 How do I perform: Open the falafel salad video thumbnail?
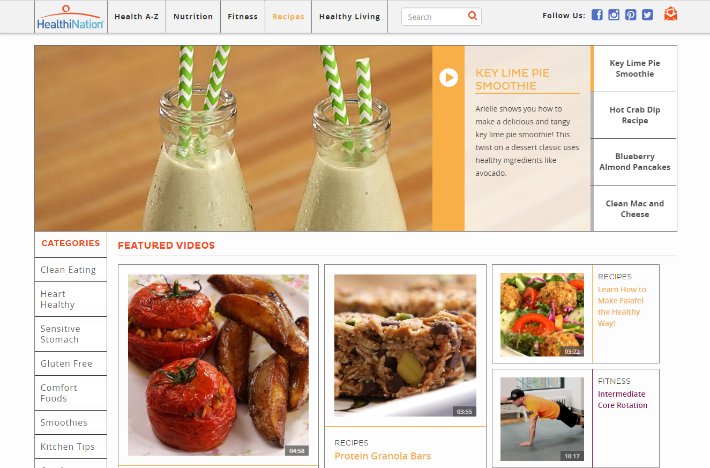(x=542, y=315)
